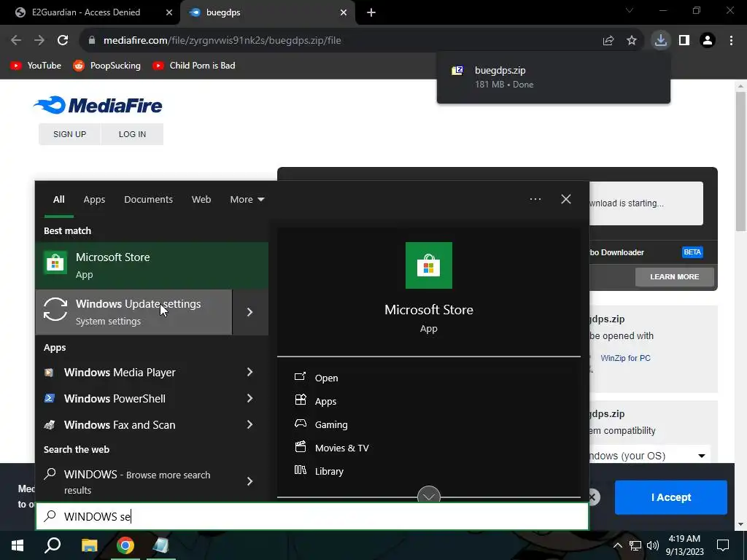This screenshot has width=747, height=560.
Task: Click the Chrome downloads icon
Action: (x=660, y=40)
